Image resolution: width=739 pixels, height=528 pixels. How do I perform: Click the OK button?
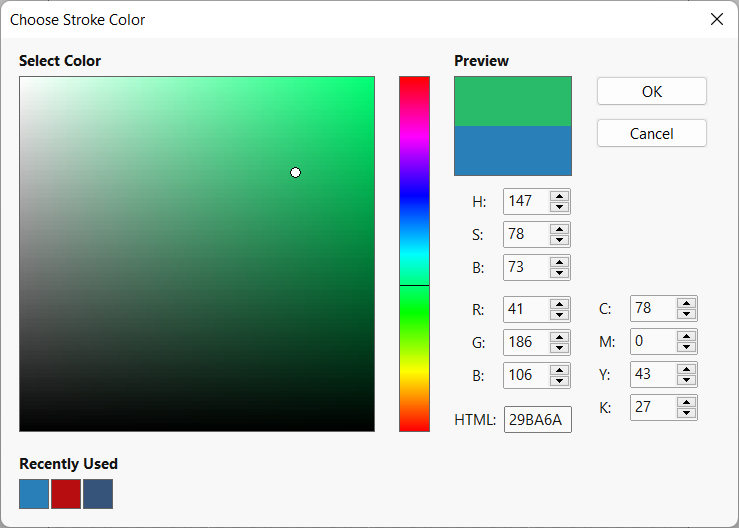[x=651, y=91]
